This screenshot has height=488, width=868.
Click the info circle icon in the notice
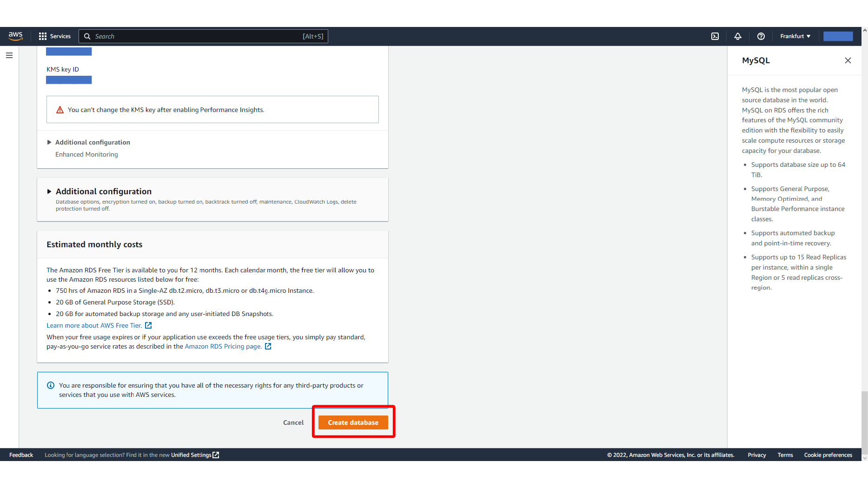click(x=51, y=385)
